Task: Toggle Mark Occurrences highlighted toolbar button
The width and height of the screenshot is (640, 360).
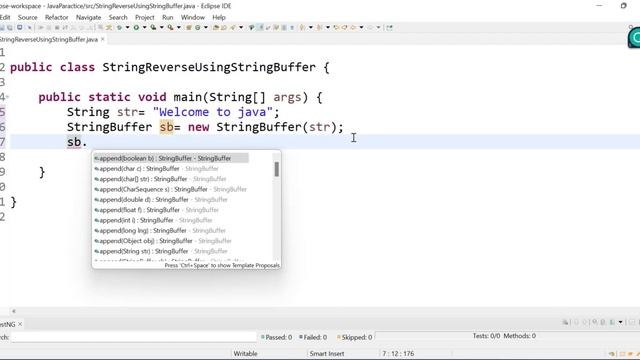Action: (260, 28)
